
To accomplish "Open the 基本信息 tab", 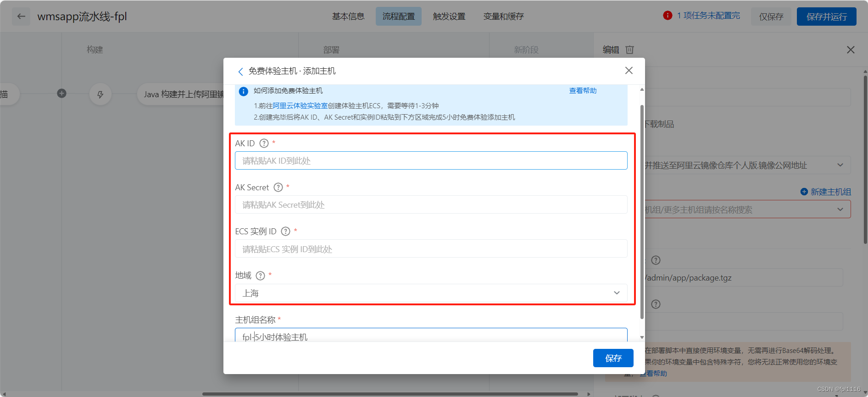I will click(x=348, y=17).
